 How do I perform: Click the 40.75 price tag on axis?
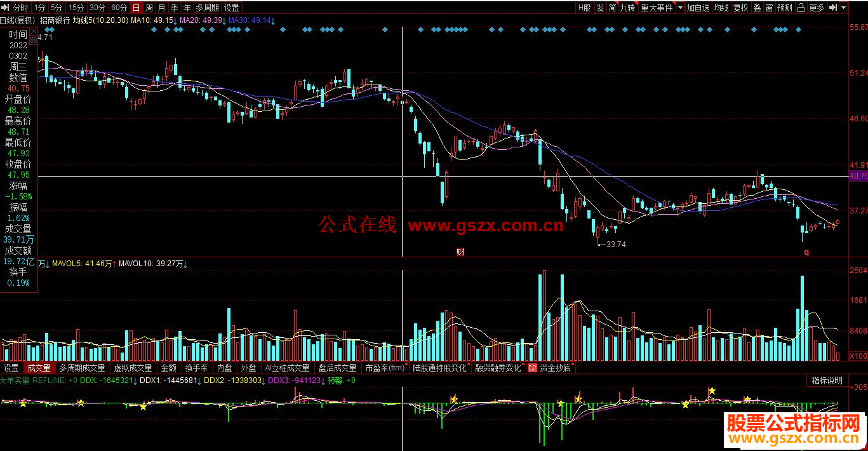[858, 176]
